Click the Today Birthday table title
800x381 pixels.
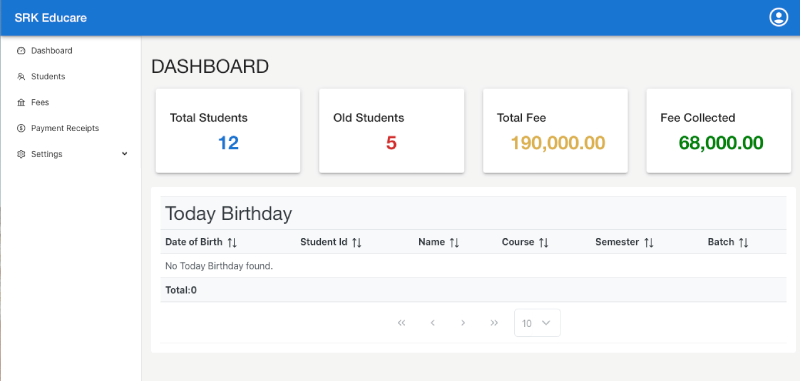point(229,214)
